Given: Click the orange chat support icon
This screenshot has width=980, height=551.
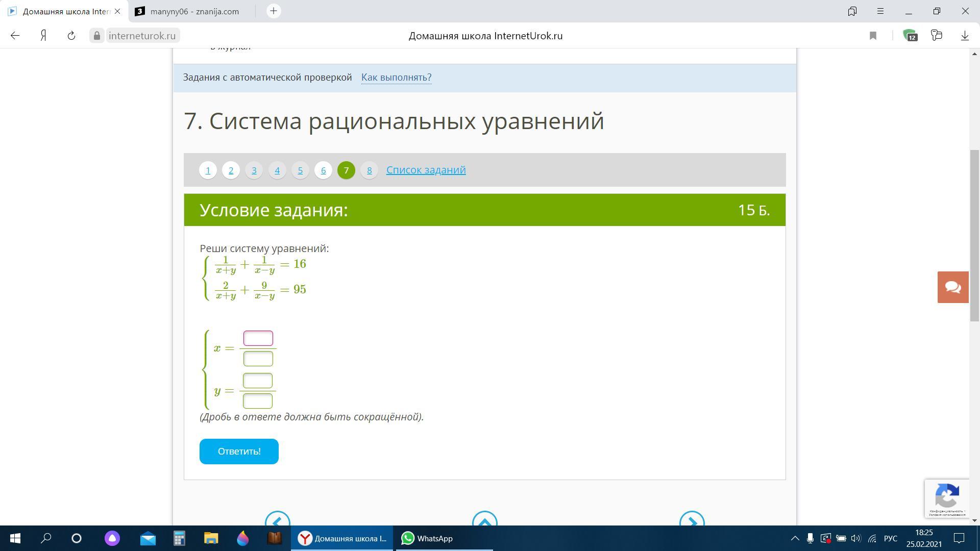Looking at the screenshot, I should (952, 287).
